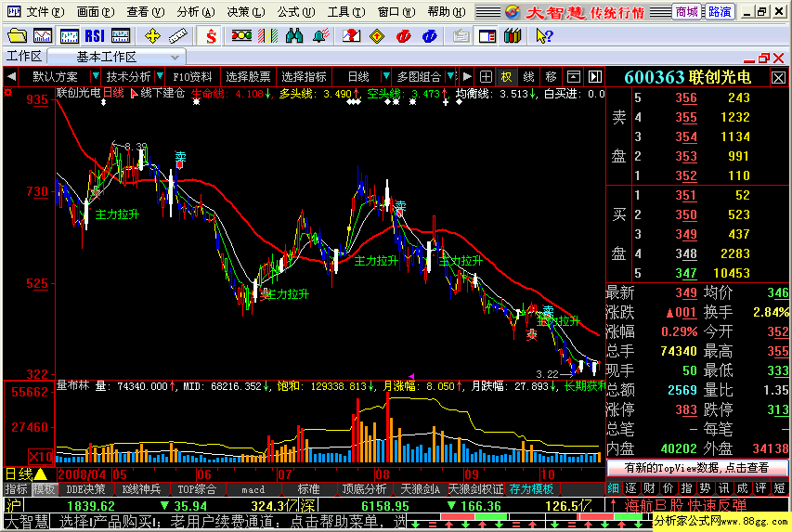Click the red gear icon beside chart title

8,93
